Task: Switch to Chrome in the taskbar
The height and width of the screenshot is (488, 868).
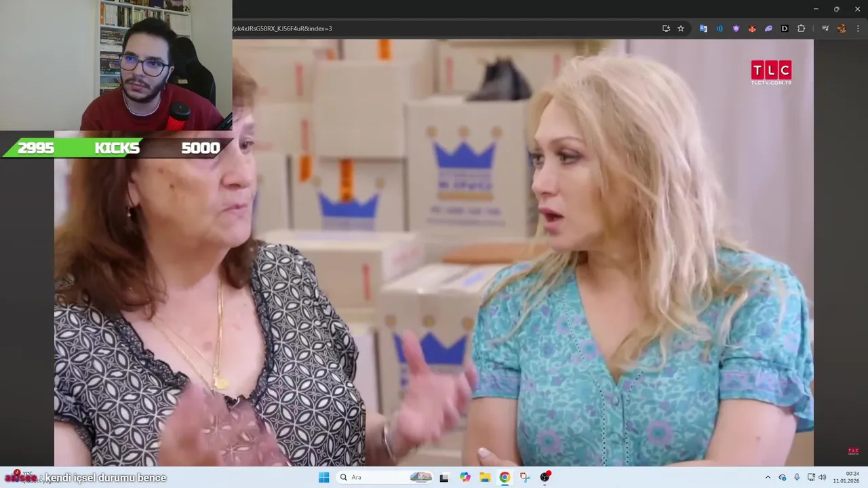Action: coord(505,477)
